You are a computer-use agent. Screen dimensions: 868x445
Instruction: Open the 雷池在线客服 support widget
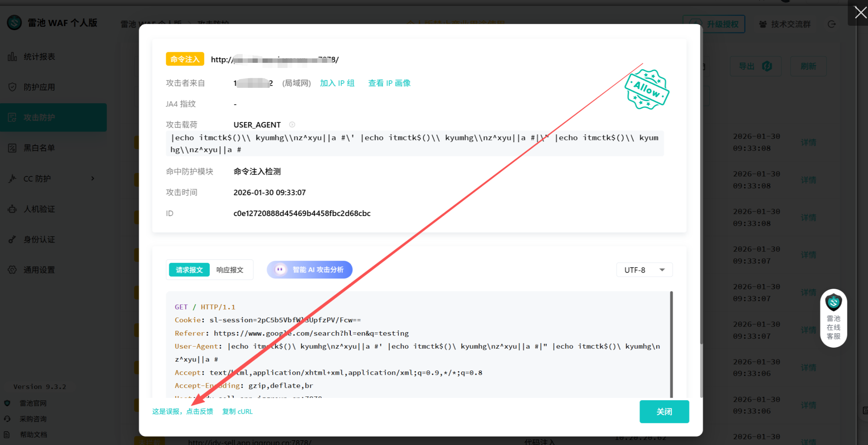click(x=833, y=318)
